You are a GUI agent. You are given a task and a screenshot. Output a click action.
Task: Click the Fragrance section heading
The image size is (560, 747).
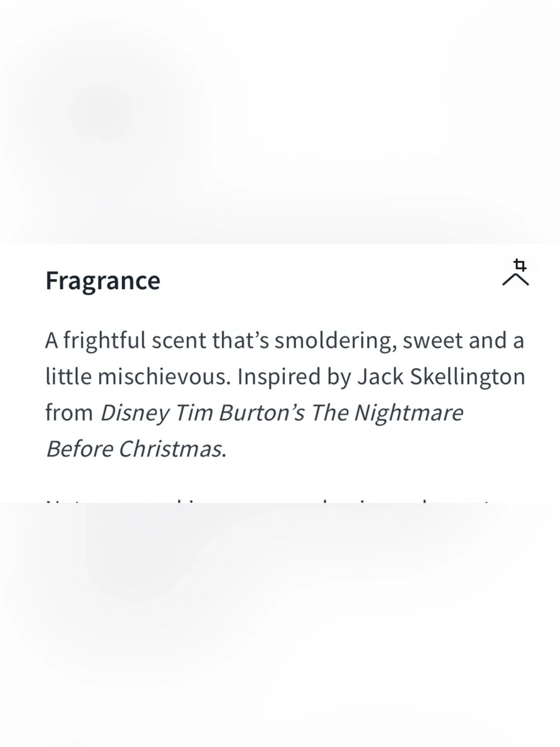102,280
